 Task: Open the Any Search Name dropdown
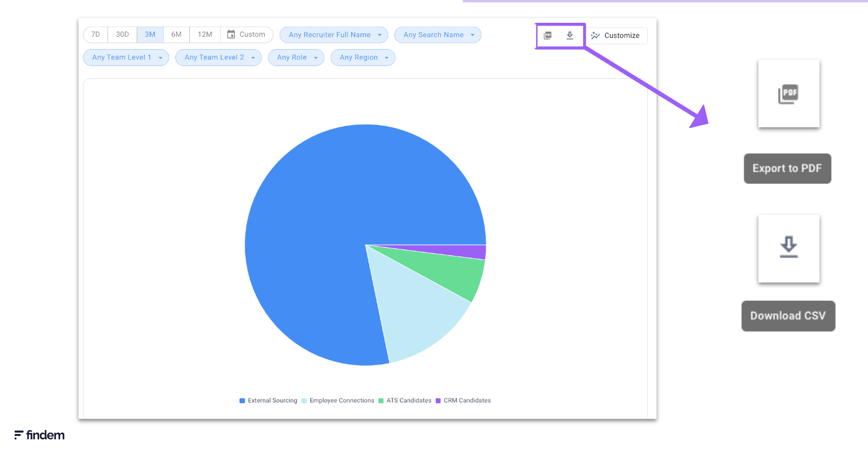point(438,35)
